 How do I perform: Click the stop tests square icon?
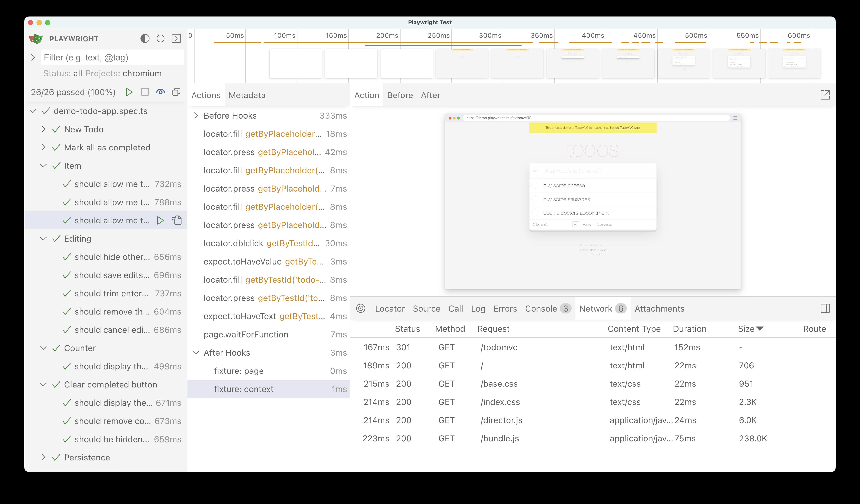pyautogui.click(x=145, y=92)
